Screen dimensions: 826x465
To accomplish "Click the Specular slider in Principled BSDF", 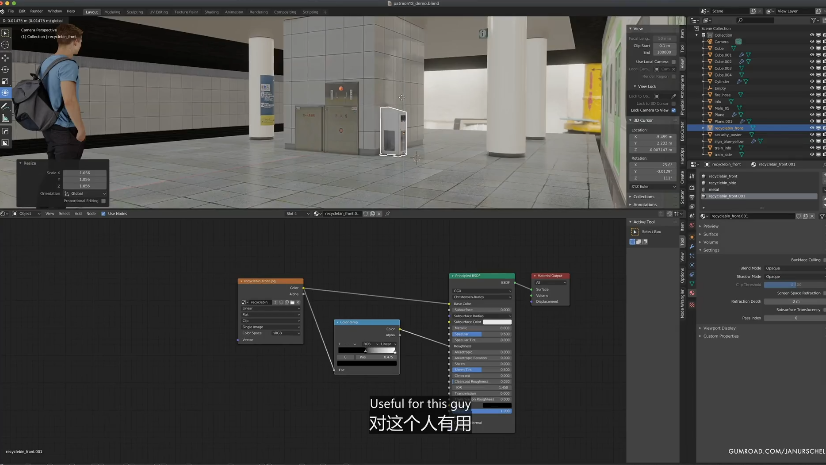I will pos(482,334).
